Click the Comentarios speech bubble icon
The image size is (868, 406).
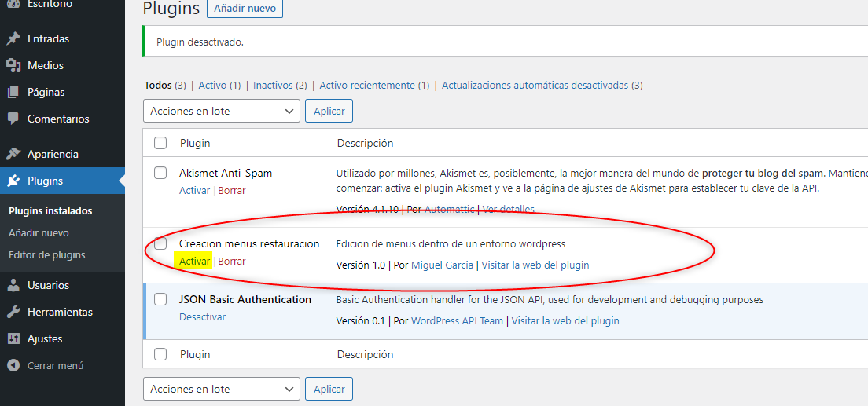coord(13,119)
